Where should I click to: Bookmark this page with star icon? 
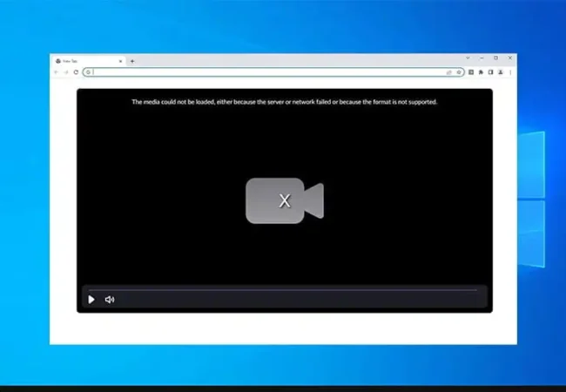tap(459, 72)
